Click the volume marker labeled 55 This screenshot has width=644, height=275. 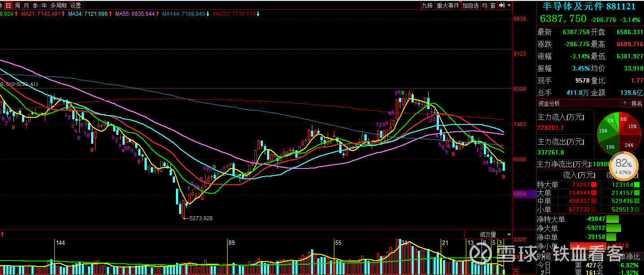pos(338,243)
